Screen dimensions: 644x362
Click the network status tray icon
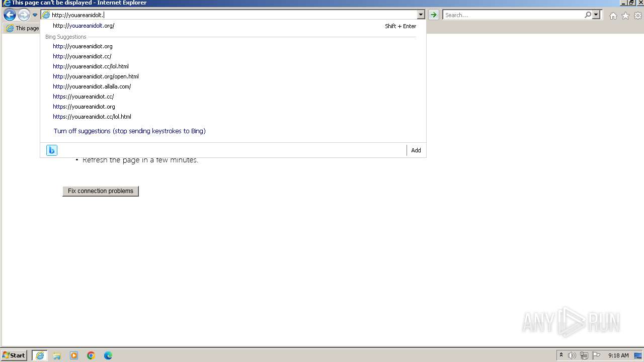[584, 355]
